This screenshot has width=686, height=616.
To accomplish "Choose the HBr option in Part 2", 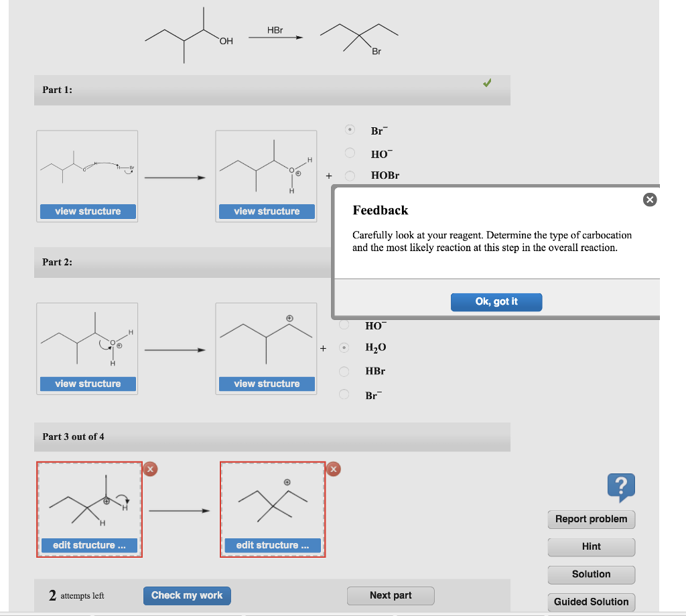I will pyautogui.click(x=344, y=371).
